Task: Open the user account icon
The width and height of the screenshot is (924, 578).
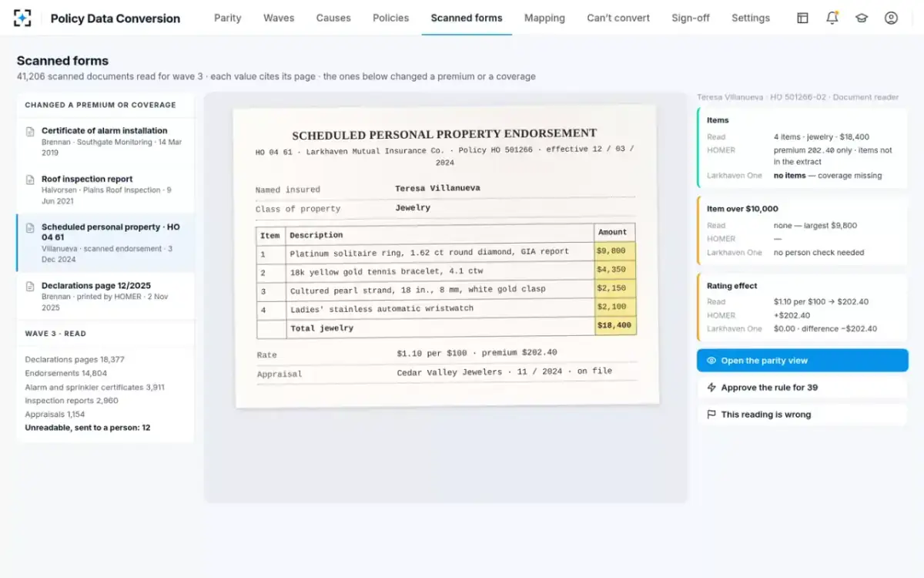Action: click(x=891, y=18)
